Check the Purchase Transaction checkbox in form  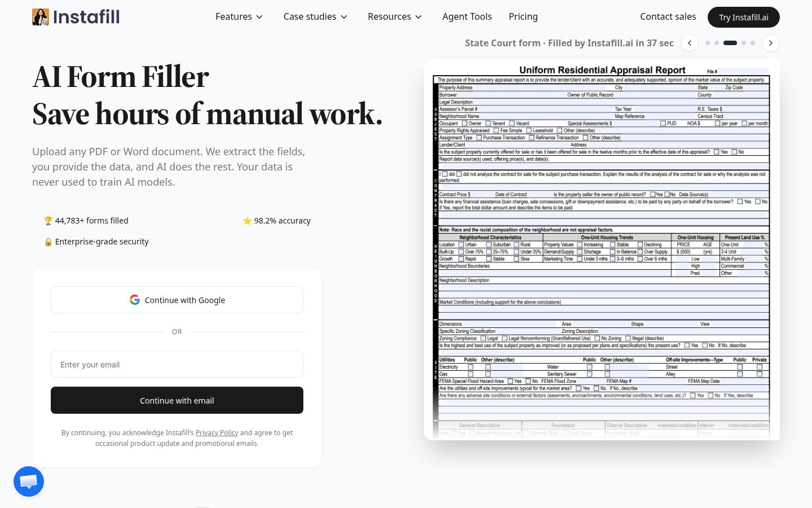pos(479,138)
